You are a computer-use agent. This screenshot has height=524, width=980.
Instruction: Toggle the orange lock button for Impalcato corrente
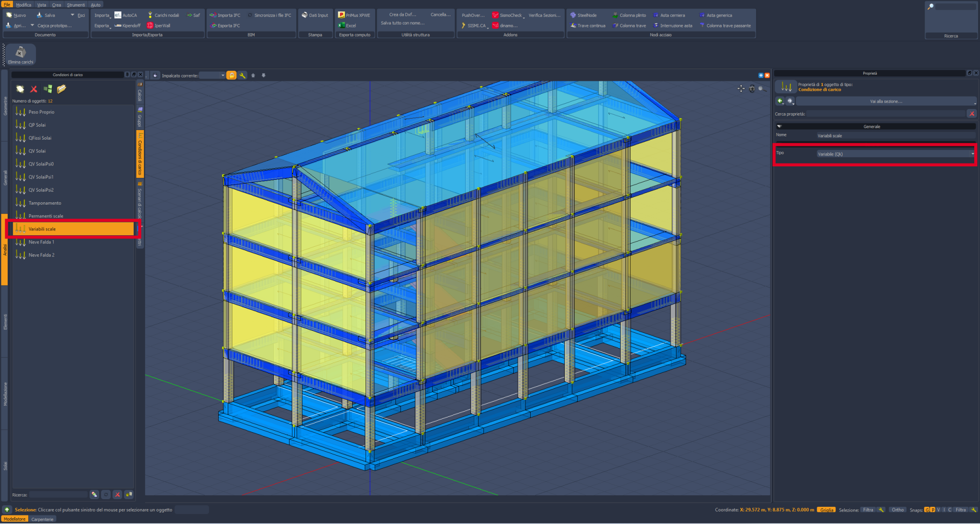tap(232, 76)
